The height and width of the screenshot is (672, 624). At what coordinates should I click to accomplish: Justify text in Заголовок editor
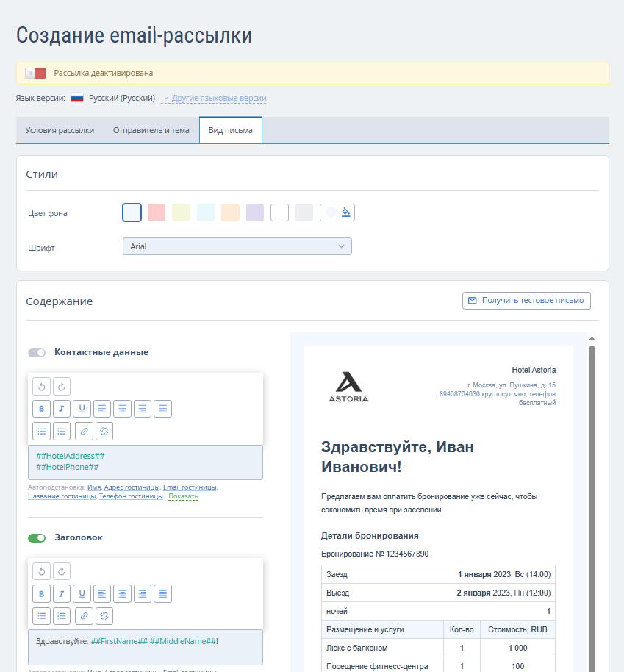tap(163, 593)
